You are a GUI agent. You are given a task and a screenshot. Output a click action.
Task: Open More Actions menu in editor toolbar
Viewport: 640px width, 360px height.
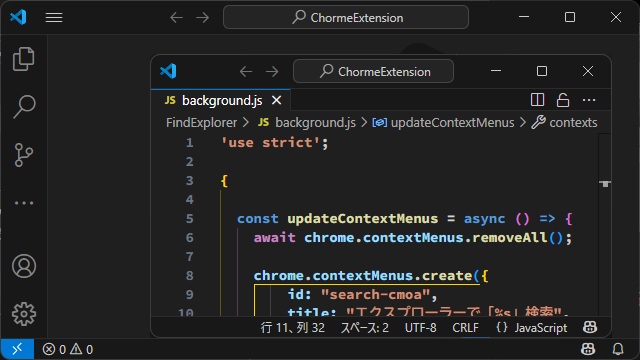589,100
